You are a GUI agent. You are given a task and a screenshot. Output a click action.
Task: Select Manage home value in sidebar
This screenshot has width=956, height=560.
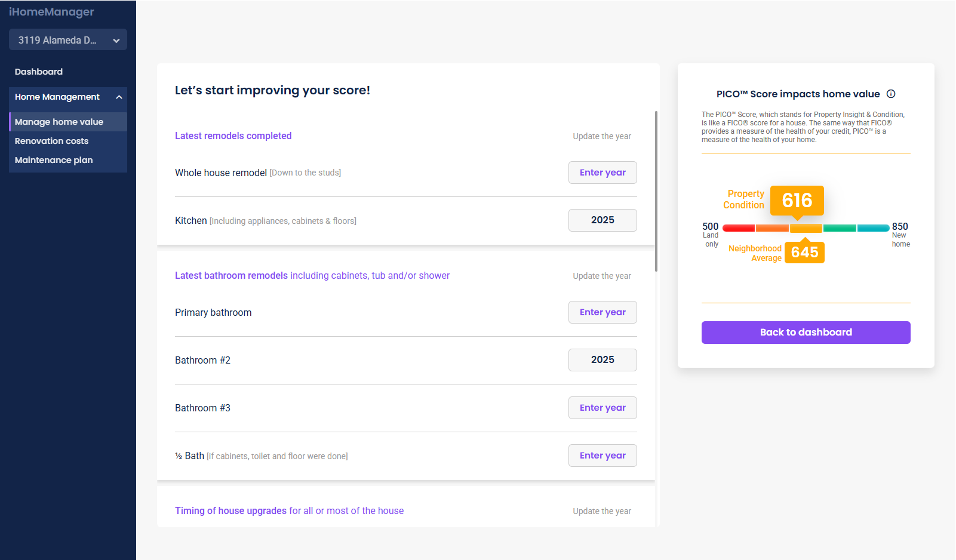tap(59, 122)
